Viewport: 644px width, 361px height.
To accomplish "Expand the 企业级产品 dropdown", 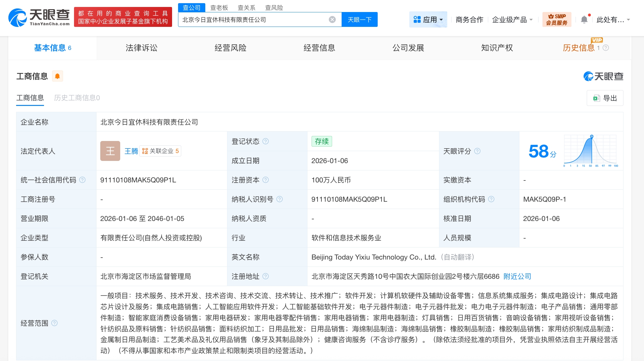I will tap(512, 20).
